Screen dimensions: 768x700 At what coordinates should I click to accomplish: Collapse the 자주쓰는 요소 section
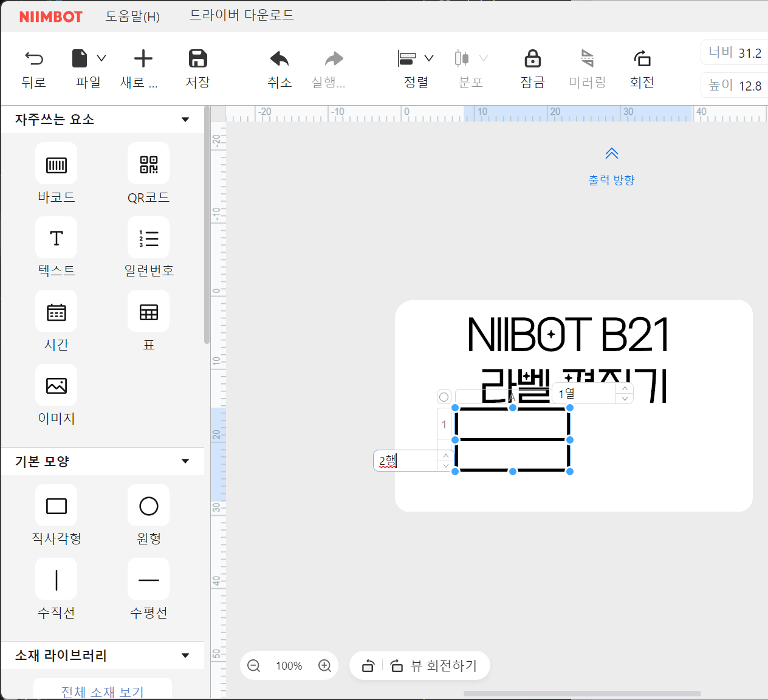point(185,120)
